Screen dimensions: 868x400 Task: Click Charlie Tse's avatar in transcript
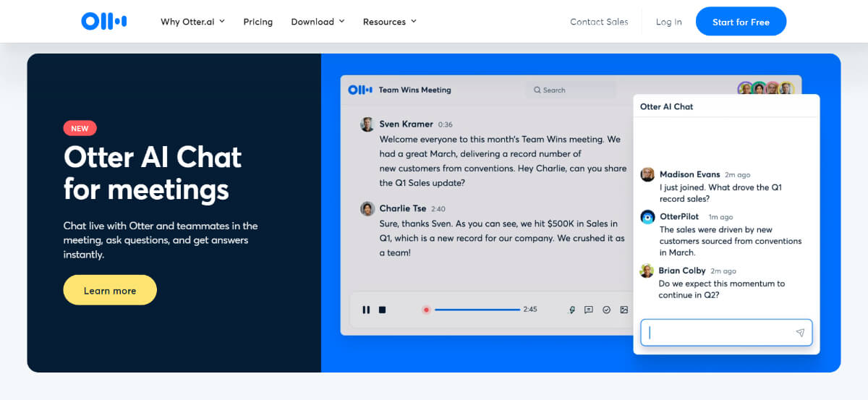(x=367, y=209)
